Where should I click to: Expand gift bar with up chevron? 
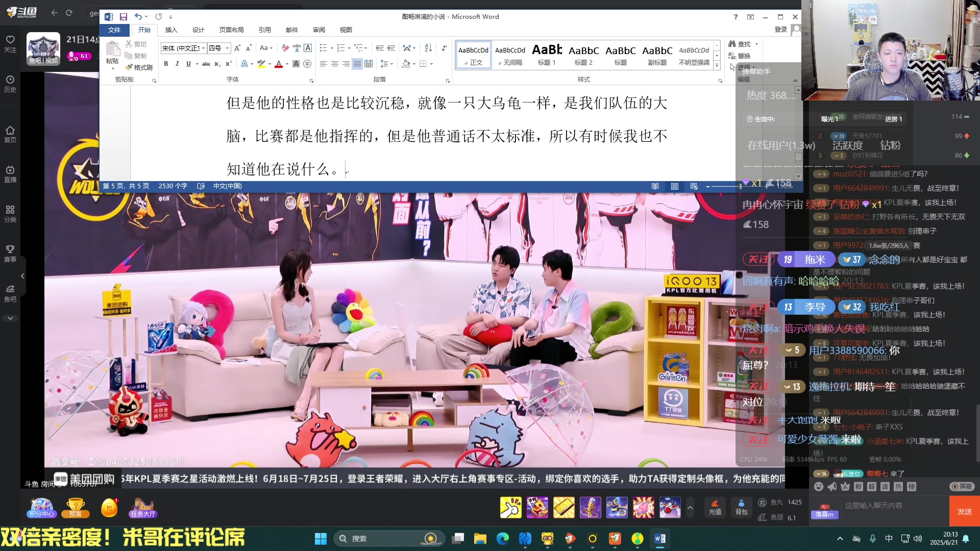pyautogui.click(x=690, y=507)
